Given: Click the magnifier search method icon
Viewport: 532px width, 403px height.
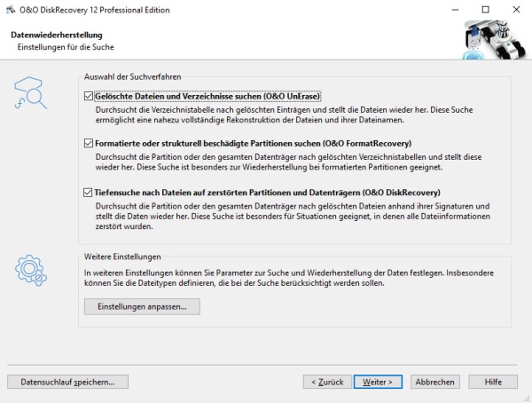Looking at the screenshot, I should tap(30, 93).
